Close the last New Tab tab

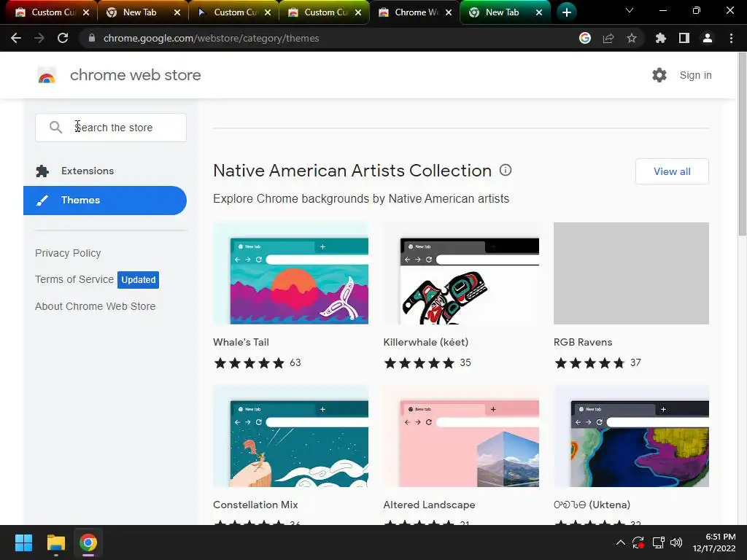(x=539, y=12)
